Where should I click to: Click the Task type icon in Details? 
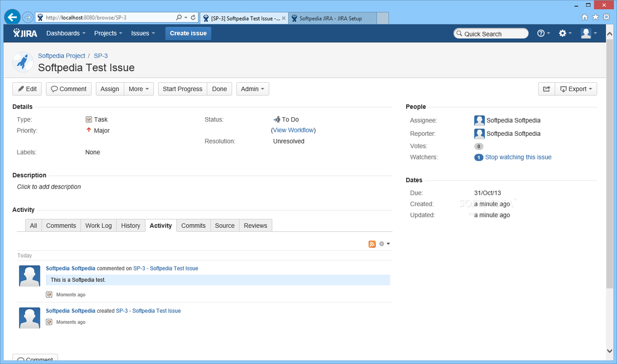click(x=88, y=119)
